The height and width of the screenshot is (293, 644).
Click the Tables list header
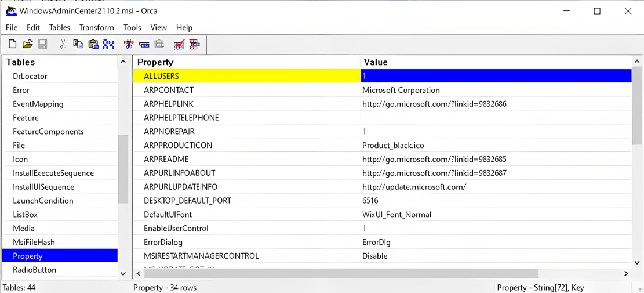60,62
